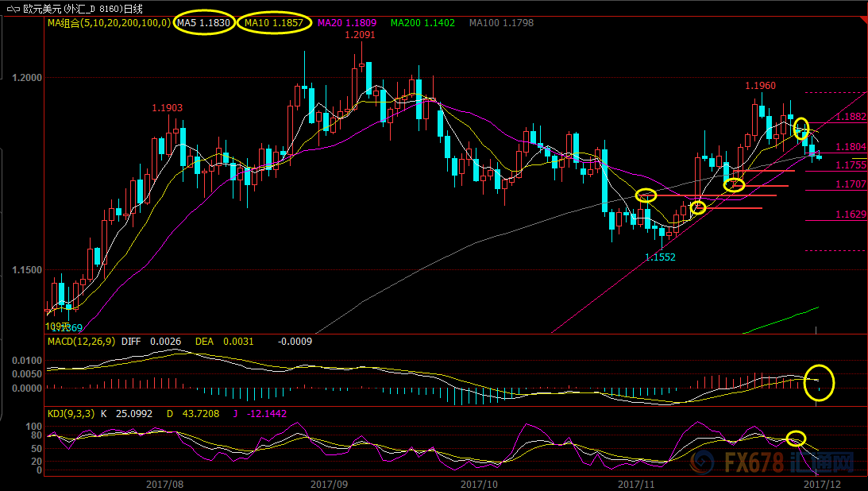Click the 2017/11 date axis label
868x491 pixels.
[x=636, y=485]
